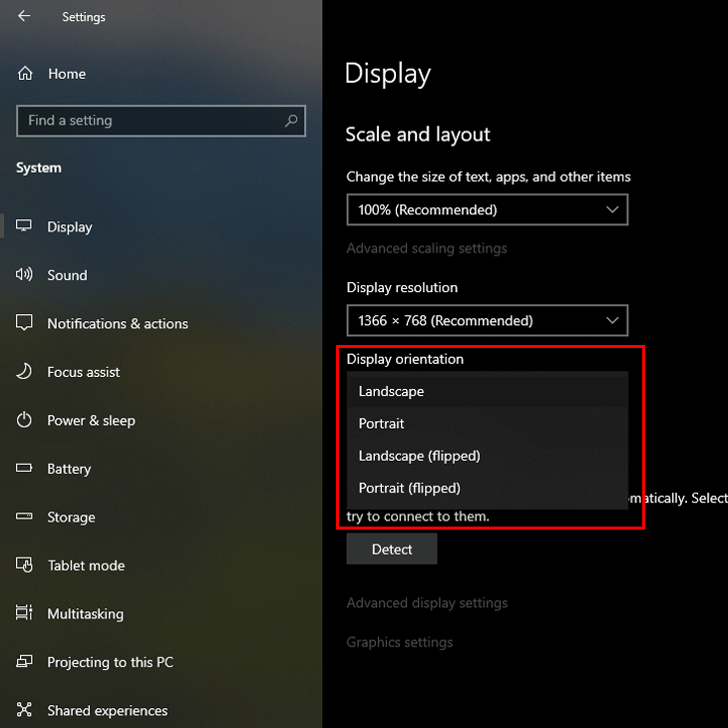
Task: Go to Multitasking settings page
Action: (x=85, y=614)
